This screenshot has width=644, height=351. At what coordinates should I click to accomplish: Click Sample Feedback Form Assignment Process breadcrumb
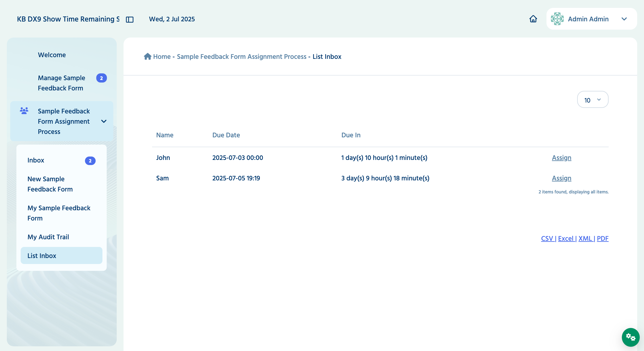[x=241, y=57]
